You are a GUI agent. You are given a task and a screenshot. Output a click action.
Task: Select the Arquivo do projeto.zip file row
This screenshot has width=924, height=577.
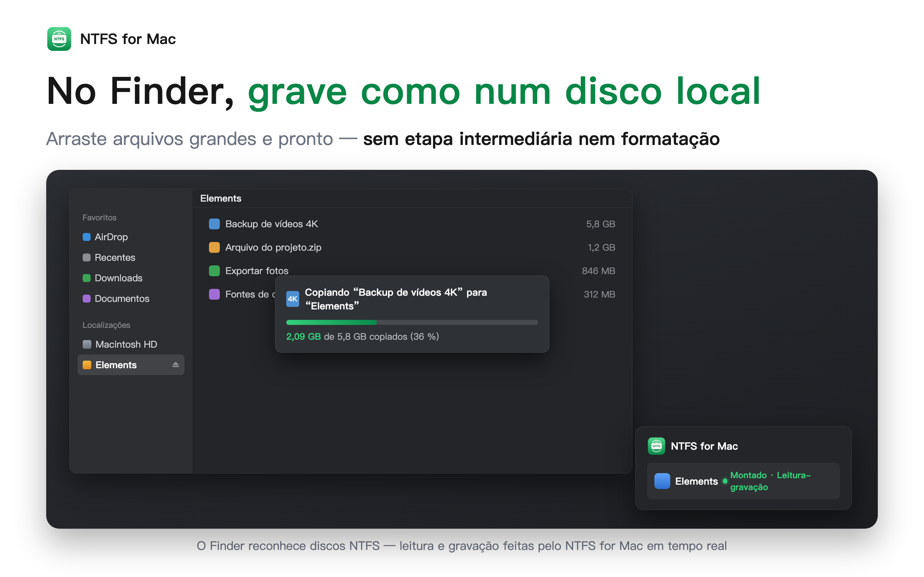412,247
